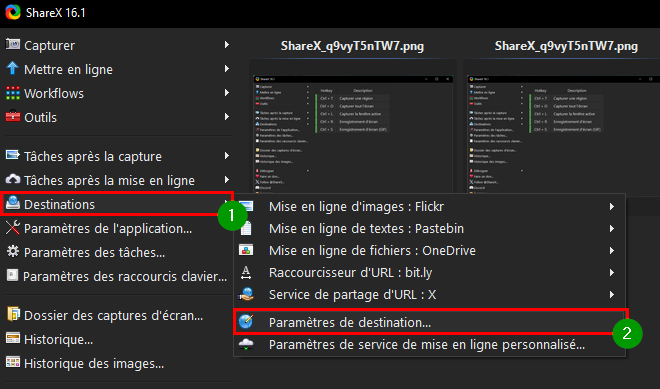Click the Destinations drive icon

pos(13,203)
